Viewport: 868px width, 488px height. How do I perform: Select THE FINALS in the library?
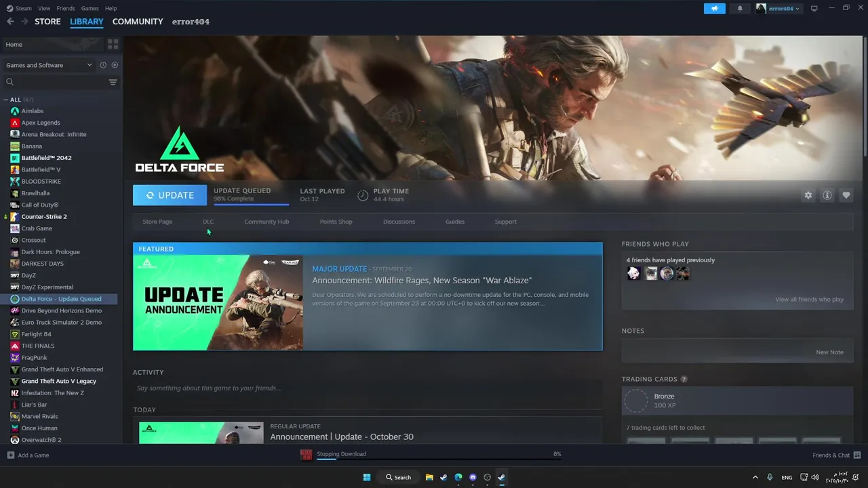(x=38, y=346)
